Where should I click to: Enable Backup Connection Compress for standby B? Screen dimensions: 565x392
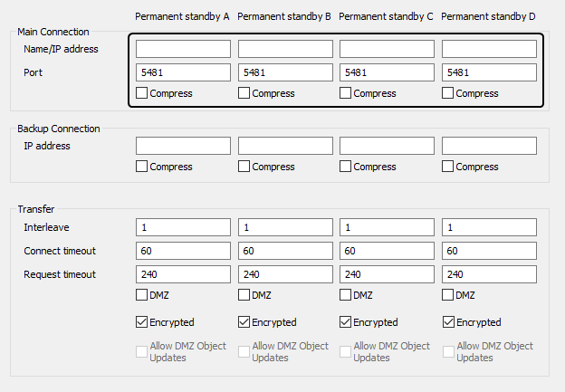tap(244, 167)
